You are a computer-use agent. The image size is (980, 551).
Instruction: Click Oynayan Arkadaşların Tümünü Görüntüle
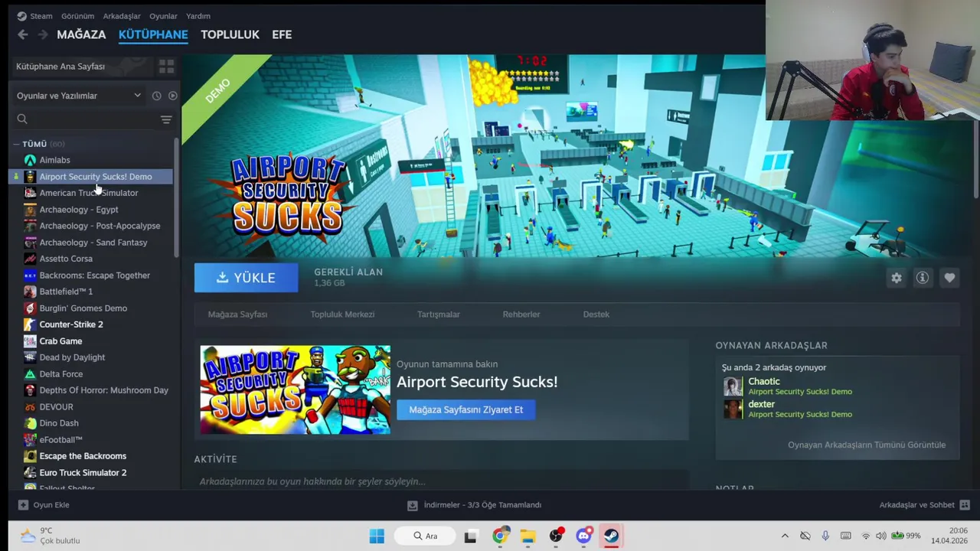[867, 445]
